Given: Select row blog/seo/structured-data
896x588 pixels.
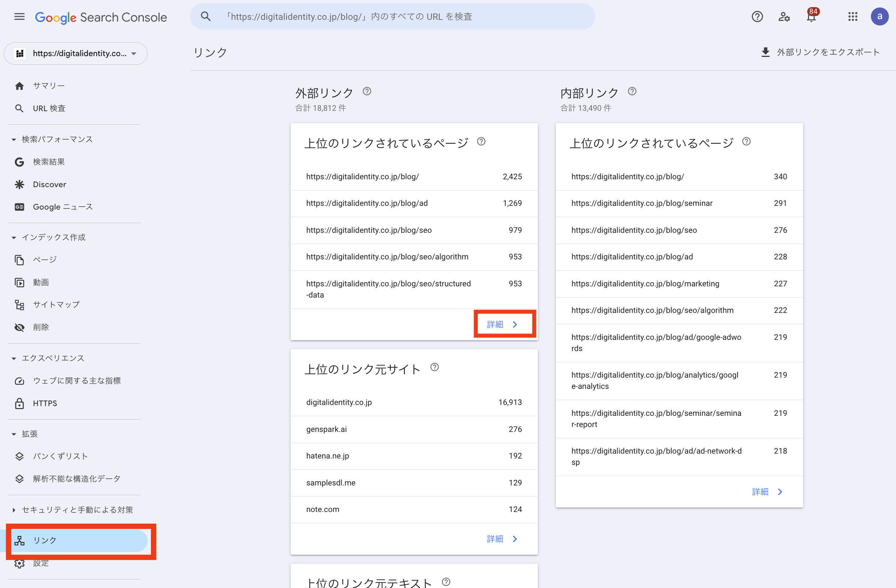Looking at the screenshot, I should (x=414, y=289).
